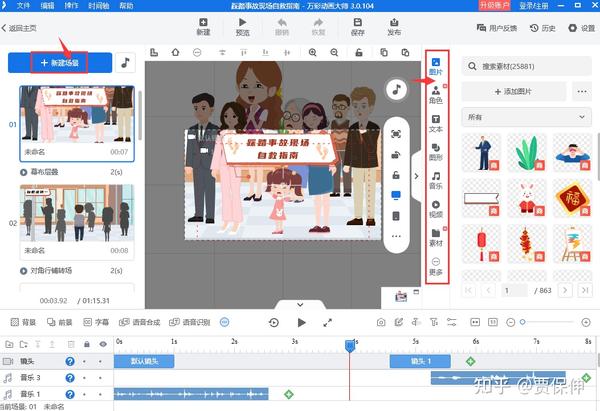The height and width of the screenshot is (411, 600).
Task: Click the scene list vertical scrollbar
Action: [x=140, y=115]
